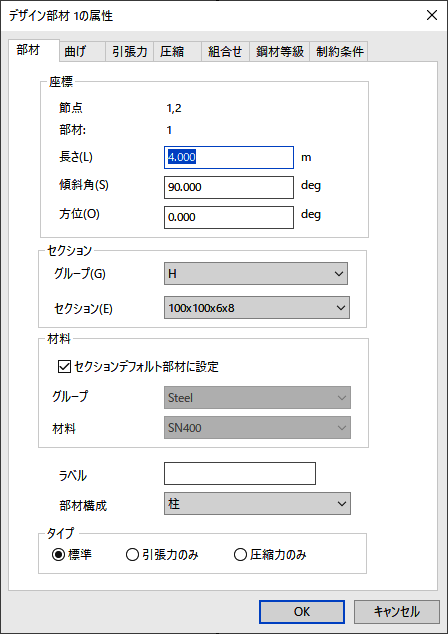Open the 引張力 tab
The height and width of the screenshot is (634, 448).
(x=129, y=52)
